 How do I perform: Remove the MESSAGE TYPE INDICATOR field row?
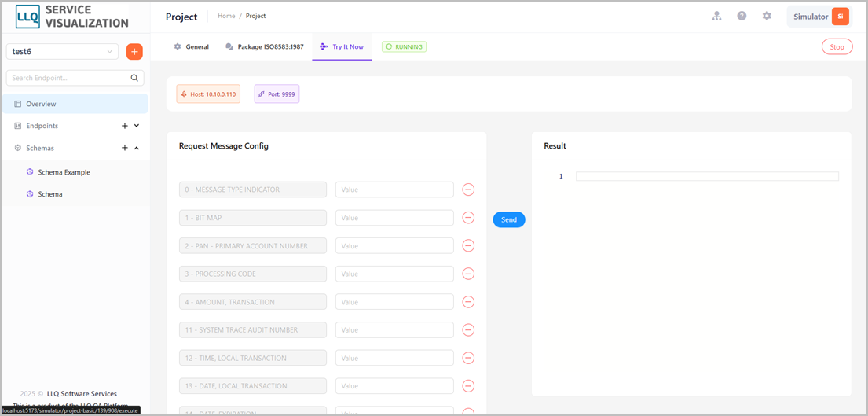(x=468, y=190)
